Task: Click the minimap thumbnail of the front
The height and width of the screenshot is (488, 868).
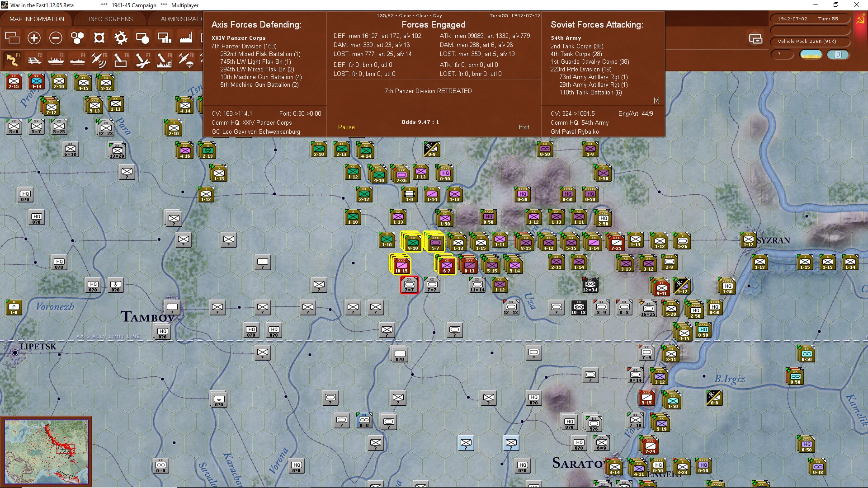Action: coord(46,452)
